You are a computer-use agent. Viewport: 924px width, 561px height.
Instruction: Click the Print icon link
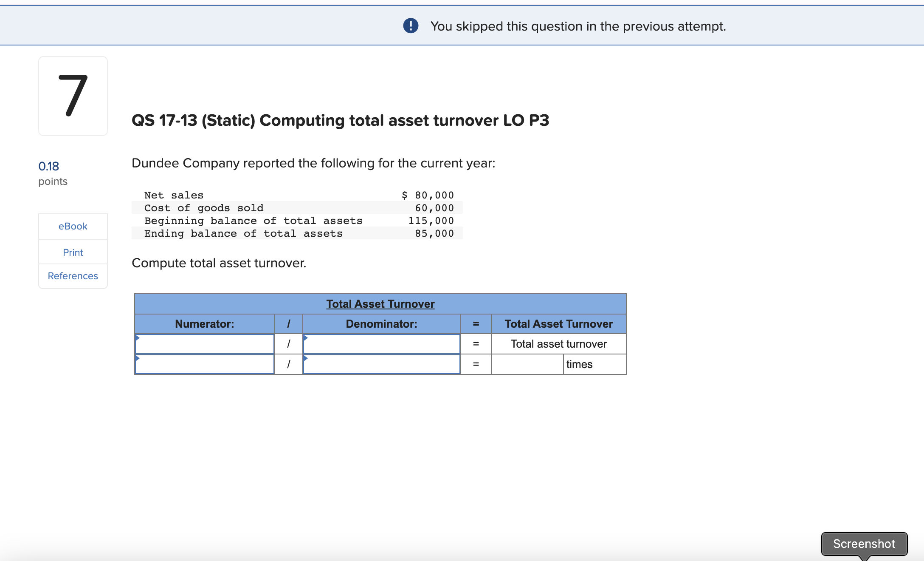pos(73,252)
